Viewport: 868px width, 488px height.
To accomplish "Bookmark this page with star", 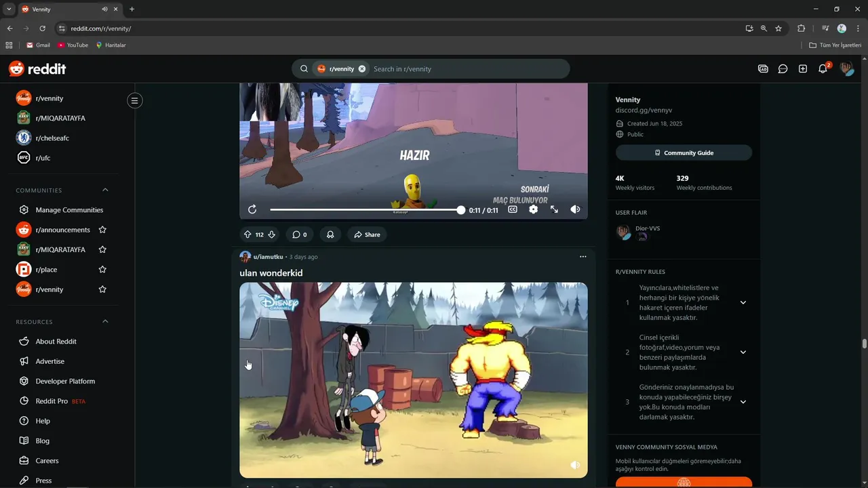I will click(778, 28).
